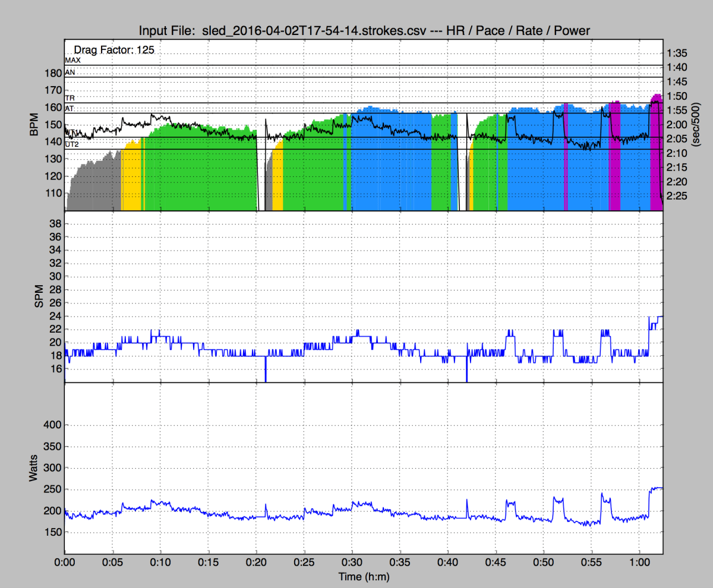Click the 0:45 time tick label
Screen dimensions: 713x588
[495, 562]
